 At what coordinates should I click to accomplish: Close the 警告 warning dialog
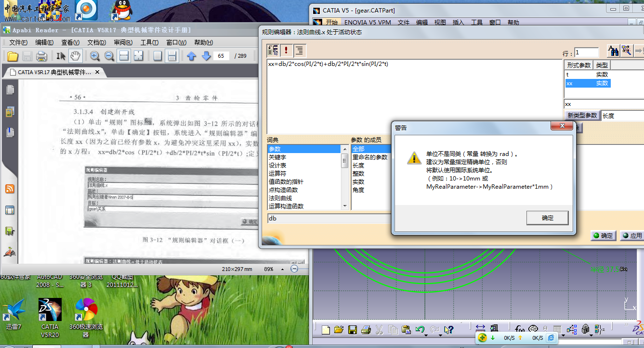(562, 126)
